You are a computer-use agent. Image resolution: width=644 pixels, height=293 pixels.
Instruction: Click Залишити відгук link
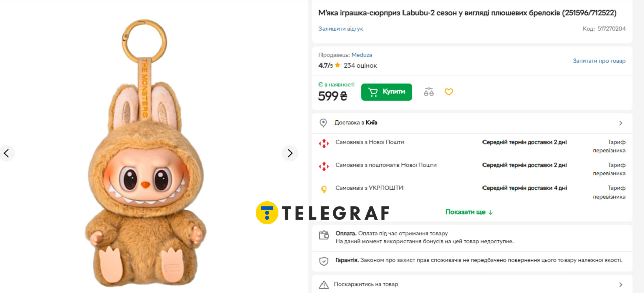341,29
